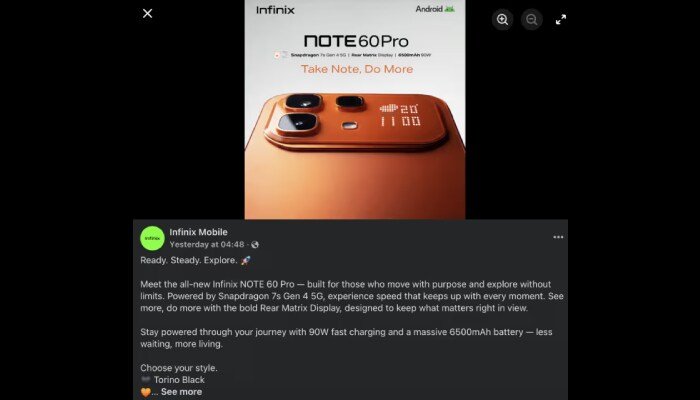This screenshot has height=400, width=700.
Task: Click the 'Take Note, Do More' tagline
Action: click(x=357, y=69)
